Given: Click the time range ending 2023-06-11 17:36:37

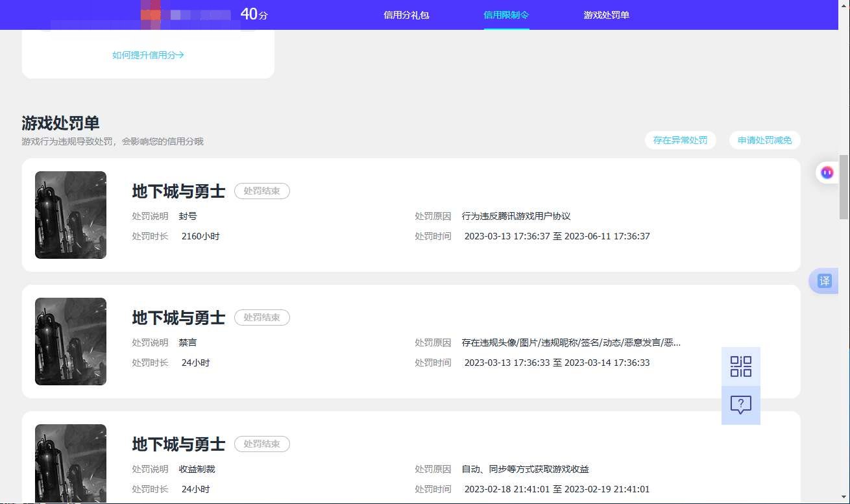Looking at the screenshot, I should pos(557,237).
